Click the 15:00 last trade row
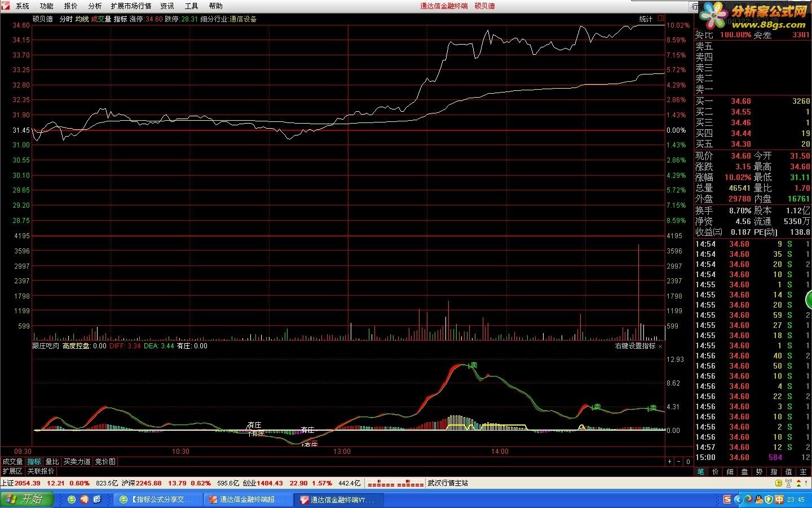 (752, 458)
